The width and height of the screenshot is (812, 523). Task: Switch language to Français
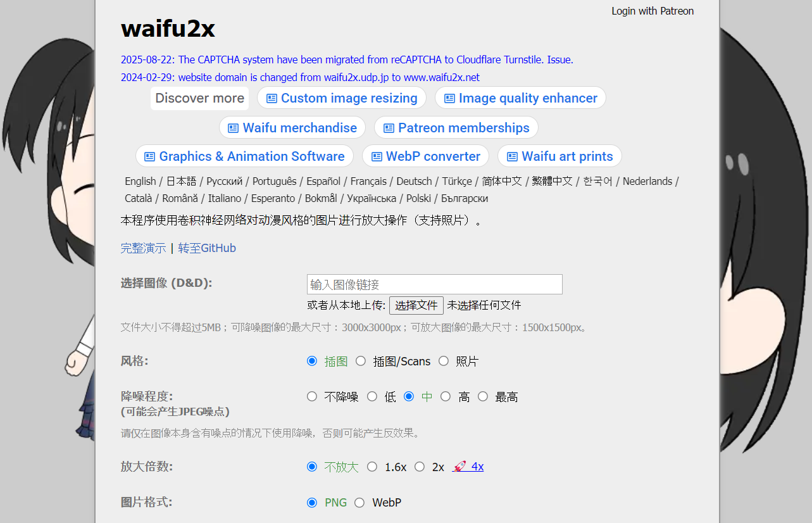coord(368,181)
